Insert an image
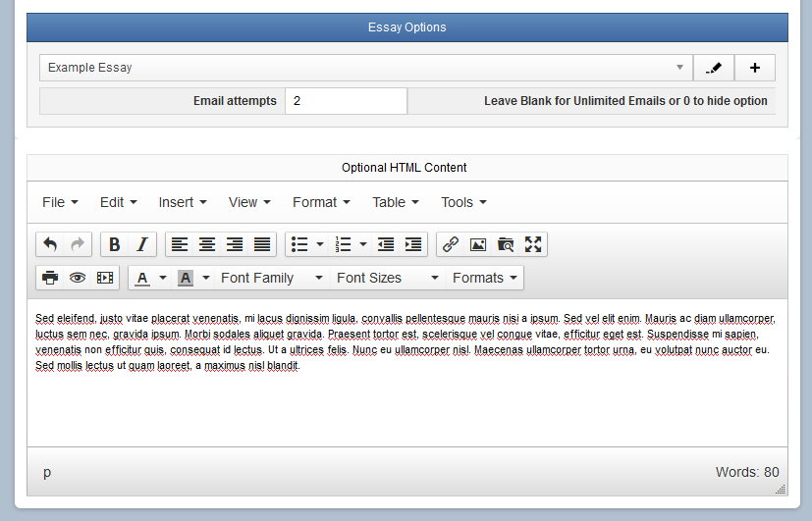The image size is (812, 521). [x=478, y=244]
